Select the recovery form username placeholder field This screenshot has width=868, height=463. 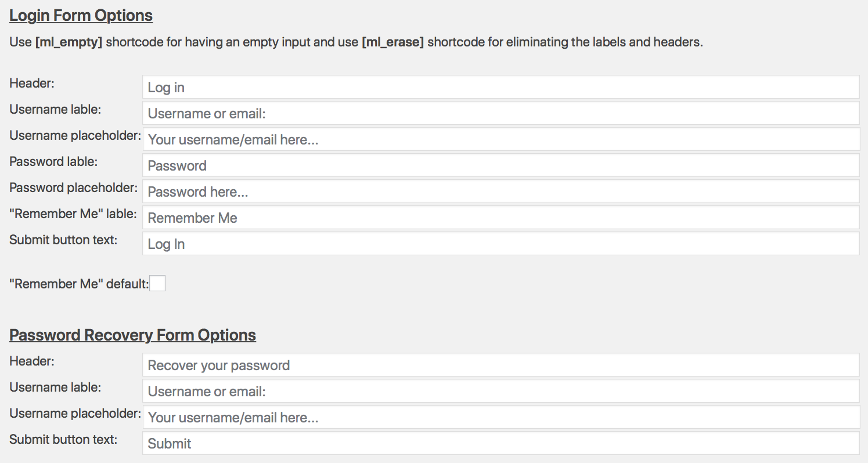point(499,417)
